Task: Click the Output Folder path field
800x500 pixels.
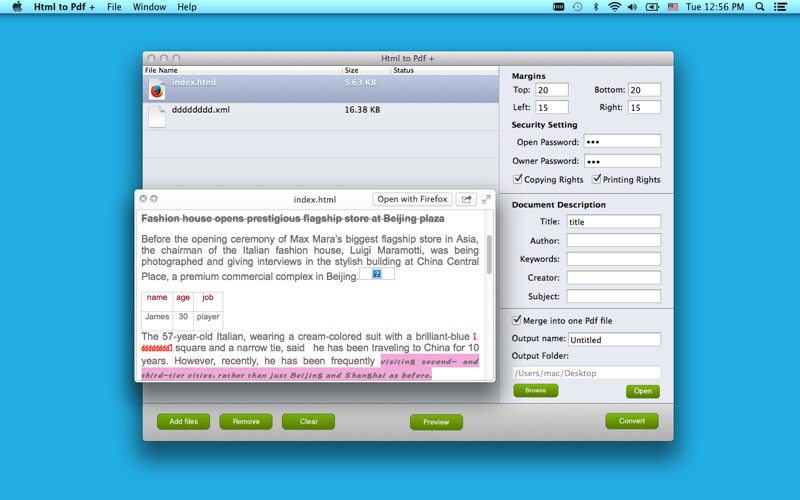Action: (586, 373)
